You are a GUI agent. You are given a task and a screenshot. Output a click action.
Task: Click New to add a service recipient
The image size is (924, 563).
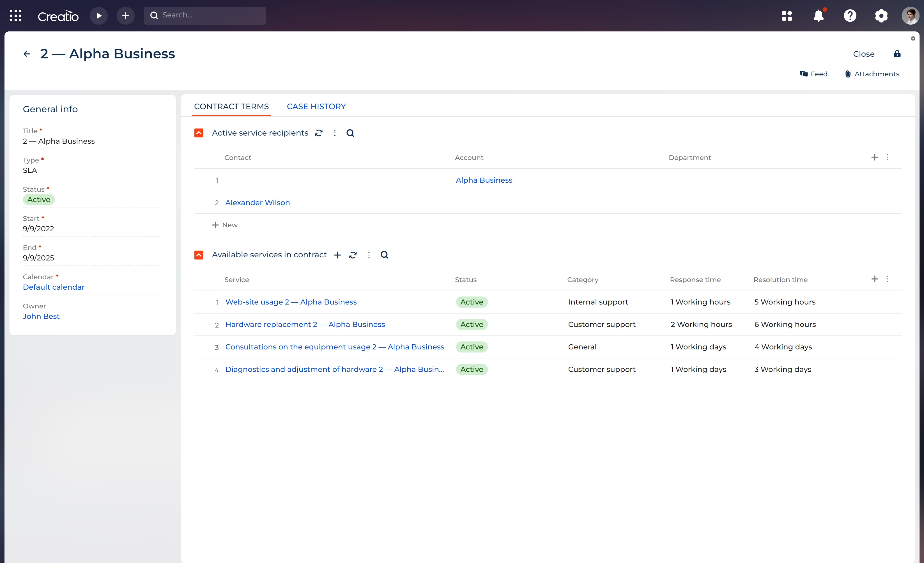[x=225, y=225]
